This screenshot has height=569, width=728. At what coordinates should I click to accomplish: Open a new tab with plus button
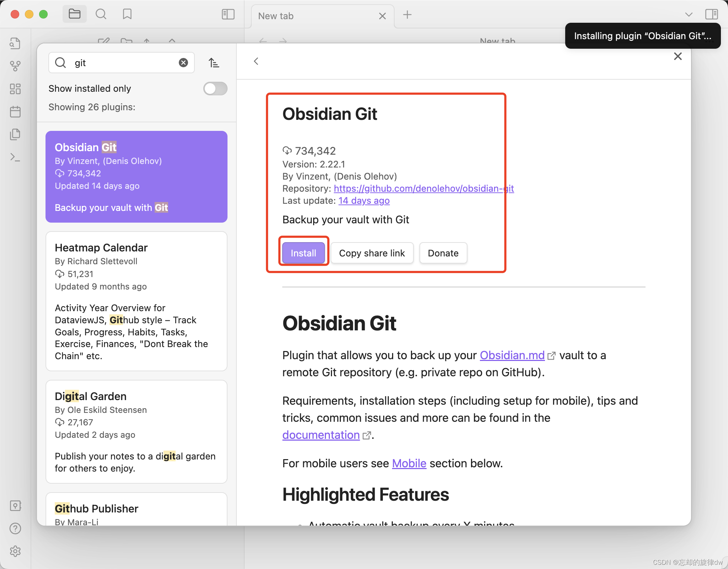point(407,15)
